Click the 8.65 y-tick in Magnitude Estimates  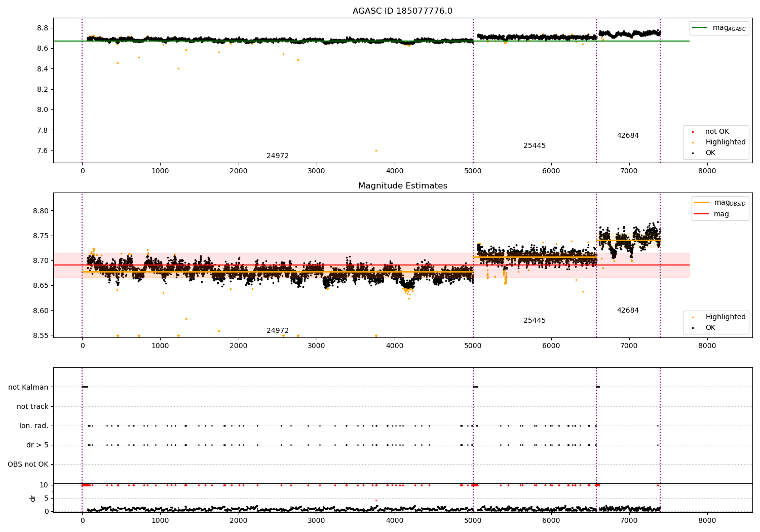click(41, 286)
